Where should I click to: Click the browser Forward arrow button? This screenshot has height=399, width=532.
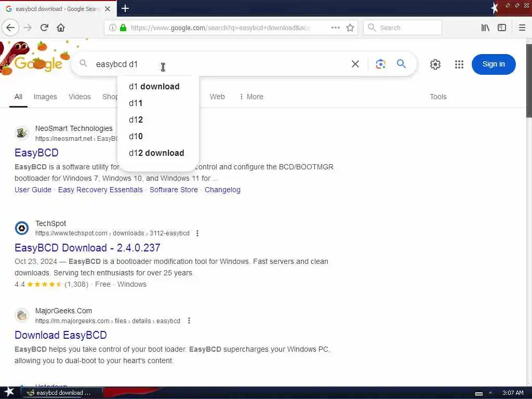pos(28,28)
